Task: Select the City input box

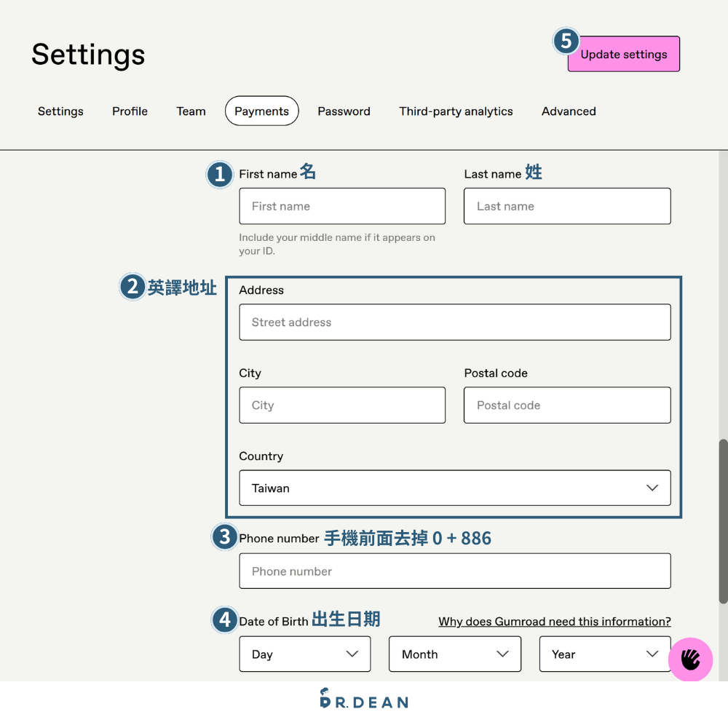Action: point(342,405)
